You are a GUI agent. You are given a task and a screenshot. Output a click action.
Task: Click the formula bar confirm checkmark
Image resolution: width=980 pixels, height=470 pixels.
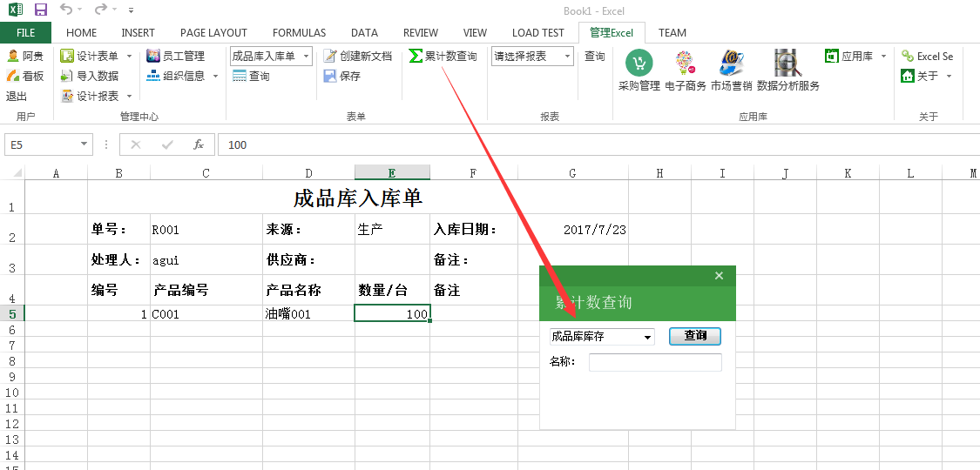pos(167,144)
